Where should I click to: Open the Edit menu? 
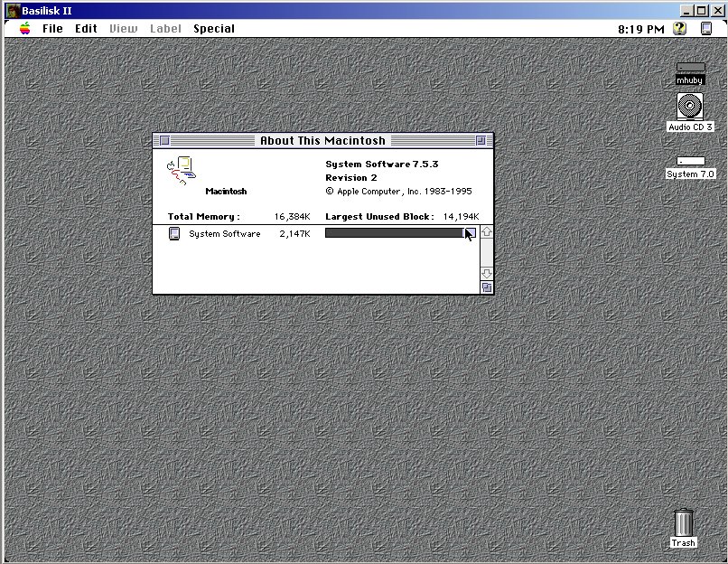pyautogui.click(x=86, y=29)
